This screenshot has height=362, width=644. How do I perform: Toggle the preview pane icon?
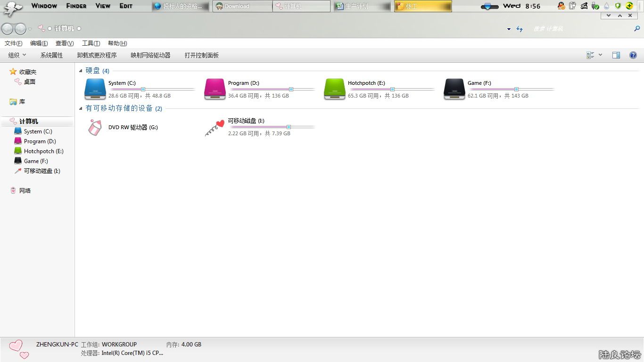pos(616,55)
